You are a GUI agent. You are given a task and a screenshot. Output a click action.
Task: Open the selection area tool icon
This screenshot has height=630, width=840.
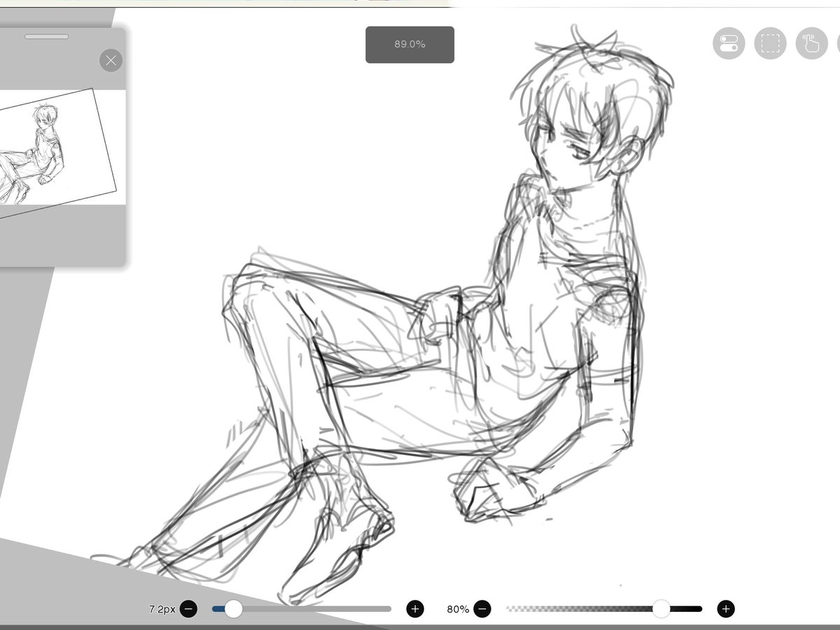pyautogui.click(x=770, y=43)
